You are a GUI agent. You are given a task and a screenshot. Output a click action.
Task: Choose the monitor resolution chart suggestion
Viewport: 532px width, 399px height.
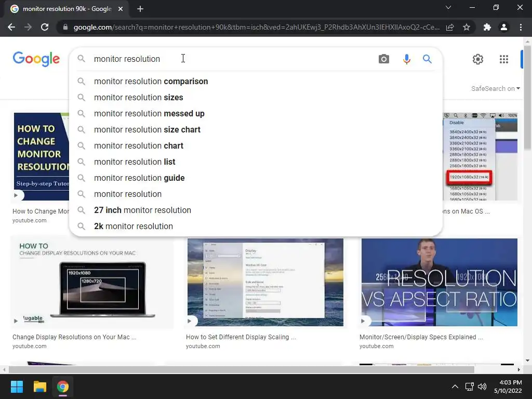[x=256, y=146]
